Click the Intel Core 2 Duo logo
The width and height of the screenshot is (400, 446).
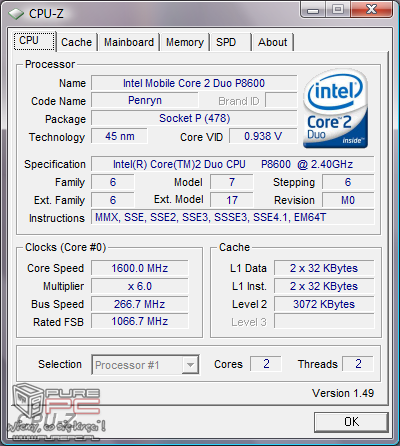[x=335, y=108]
